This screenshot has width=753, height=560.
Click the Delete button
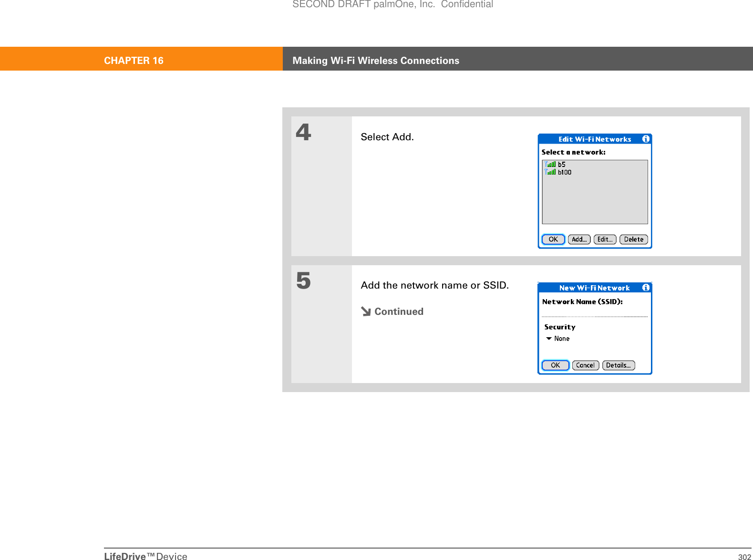(634, 239)
